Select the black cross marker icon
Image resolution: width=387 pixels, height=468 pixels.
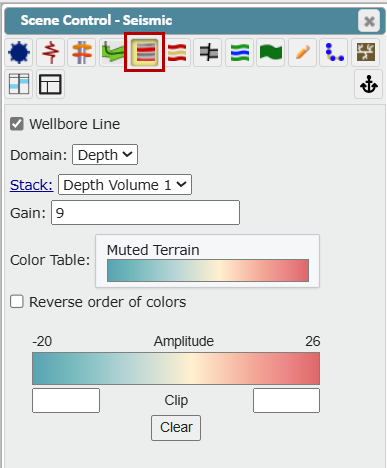click(x=208, y=52)
